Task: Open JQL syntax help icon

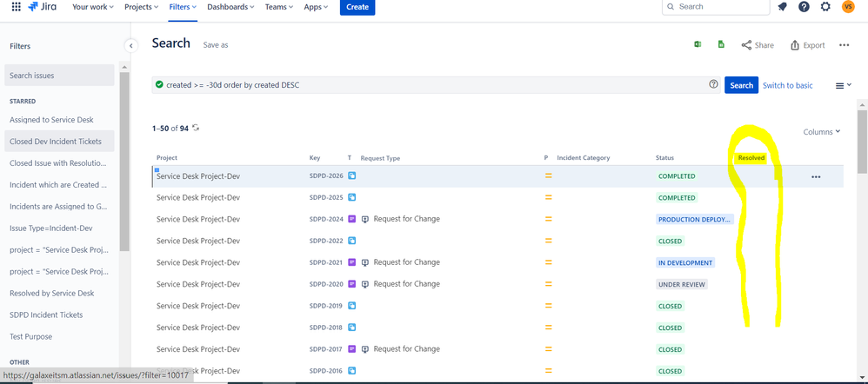Action: pyautogui.click(x=713, y=84)
